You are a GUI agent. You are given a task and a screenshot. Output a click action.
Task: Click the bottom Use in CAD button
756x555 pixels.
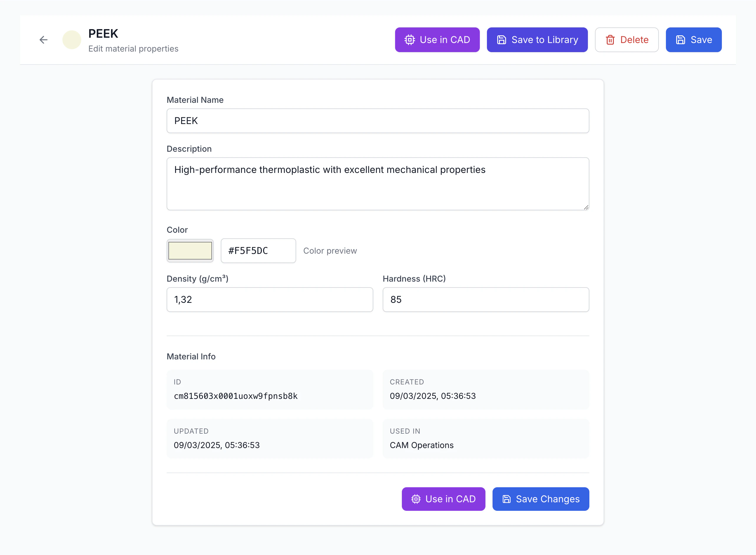click(443, 499)
